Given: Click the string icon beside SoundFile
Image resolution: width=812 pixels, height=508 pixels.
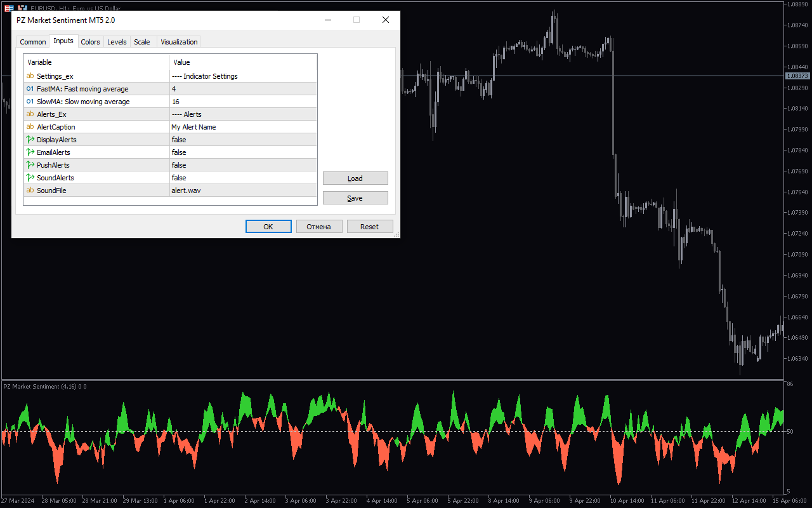Looking at the screenshot, I should pos(30,190).
